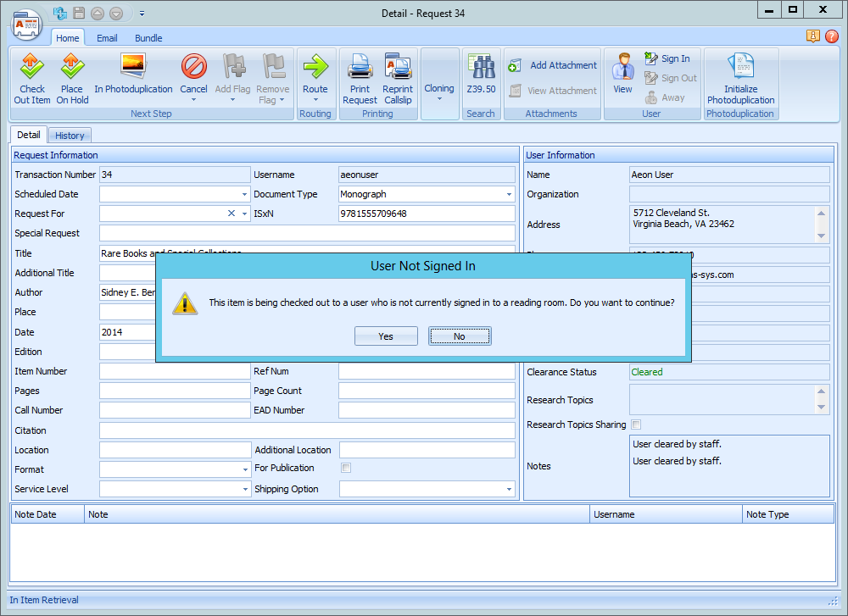Viewport: 848px width, 616px height.
Task: Open the Email ribbon tab
Action: click(107, 38)
